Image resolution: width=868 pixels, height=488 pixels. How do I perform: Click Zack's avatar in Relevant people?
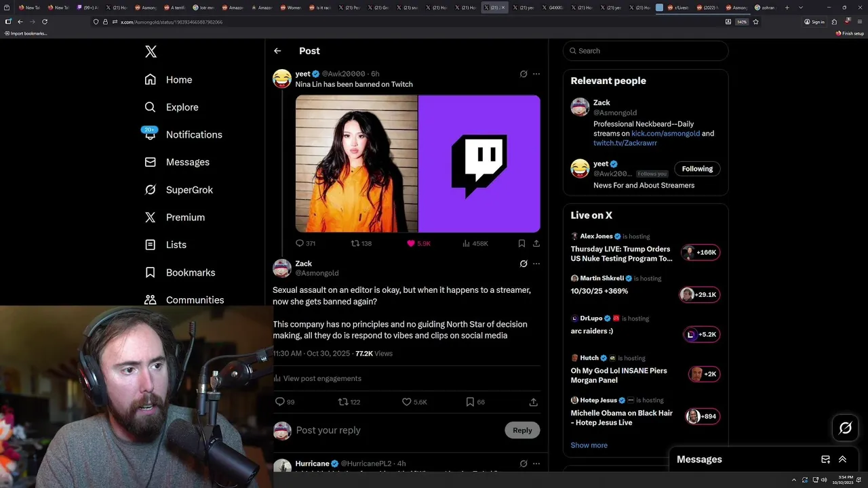point(580,107)
